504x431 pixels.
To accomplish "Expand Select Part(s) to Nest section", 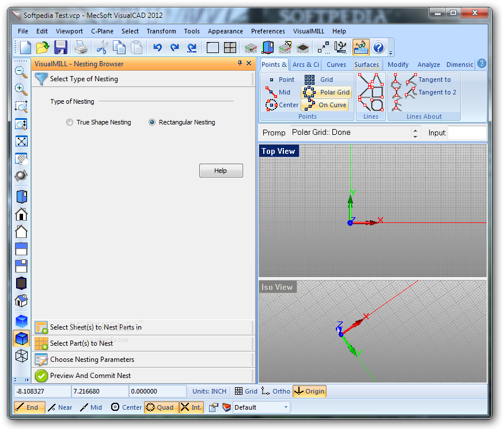I will (x=143, y=343).
